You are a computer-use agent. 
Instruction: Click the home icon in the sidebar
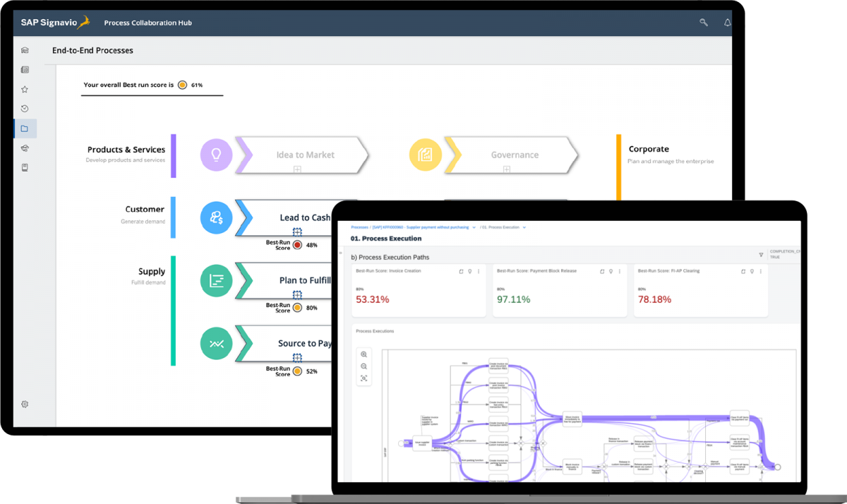[x=24, y=49]
